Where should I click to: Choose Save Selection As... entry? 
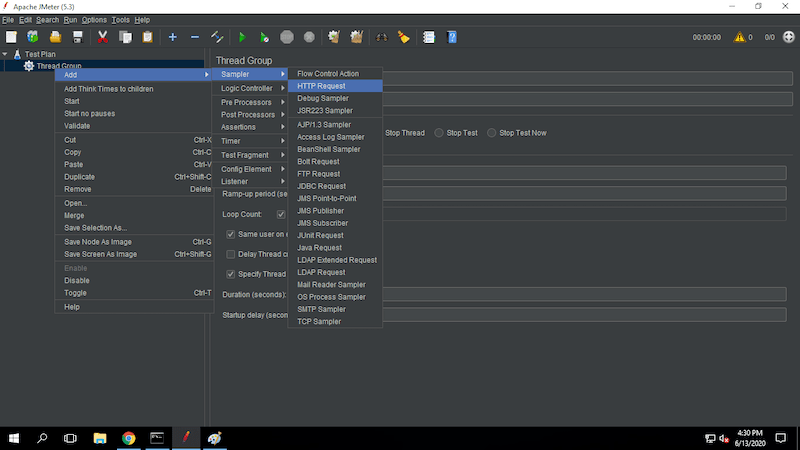134,228
